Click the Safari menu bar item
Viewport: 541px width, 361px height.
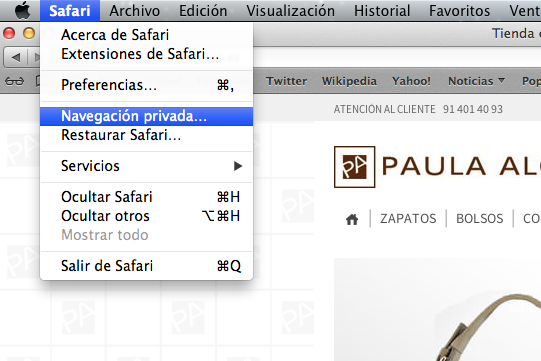tap(70, 11)
